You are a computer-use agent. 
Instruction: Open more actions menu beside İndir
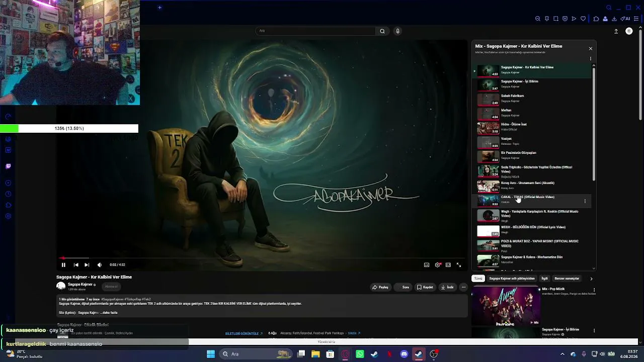coord(463,288)
